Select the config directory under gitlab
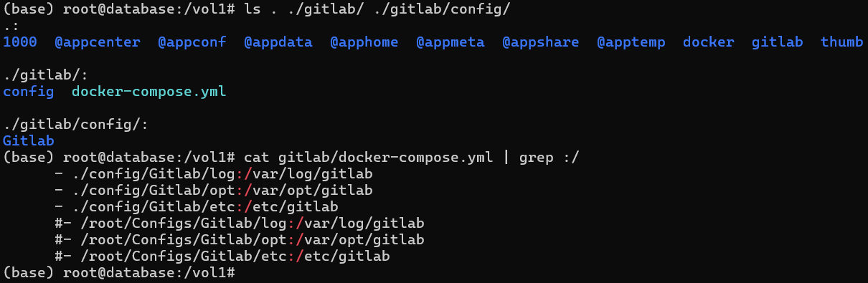 click(x=29, y=92)
